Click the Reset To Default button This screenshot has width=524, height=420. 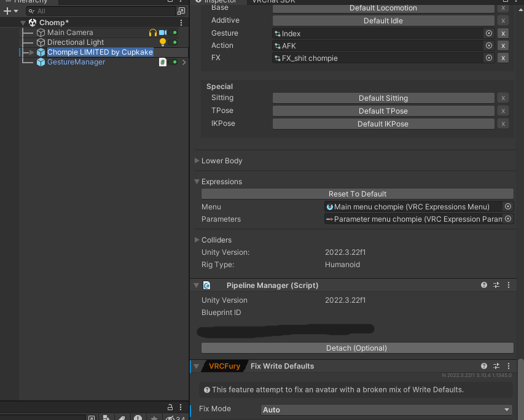coord(358,194)
